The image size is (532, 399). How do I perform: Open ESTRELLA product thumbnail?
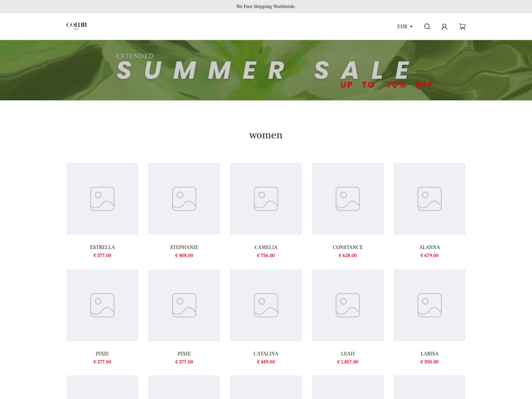coord(102,199)
